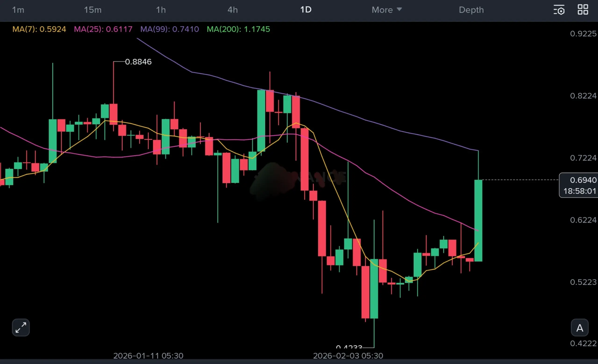Click the latest large green candlestick
This screenshot has width=598, height=364.
pyautogui.click(x=478, y=221)
